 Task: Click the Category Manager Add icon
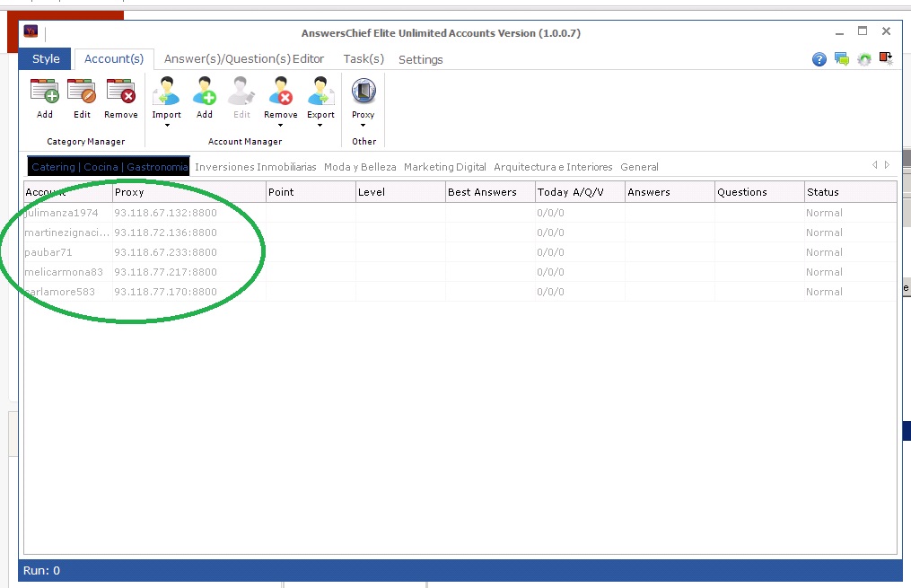point(45,92)
